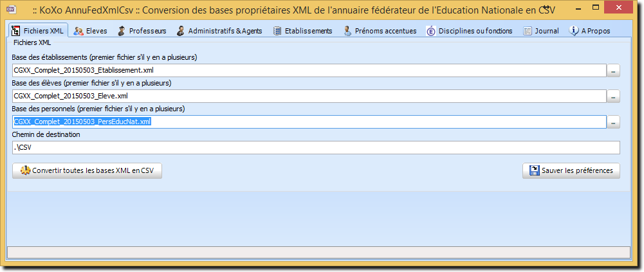
Task: Click the Disciplines ou fonctions E icon
Action: pos(431,31)
